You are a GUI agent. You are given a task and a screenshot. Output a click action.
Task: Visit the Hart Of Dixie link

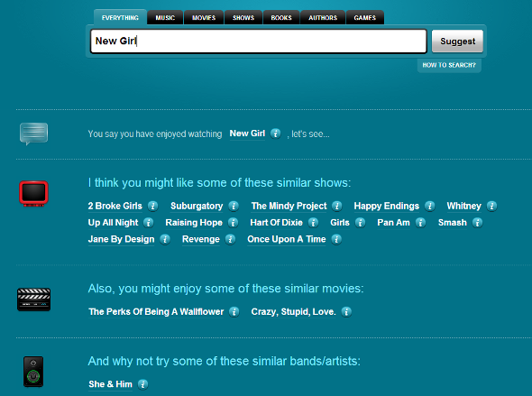(x=276, y=223)
